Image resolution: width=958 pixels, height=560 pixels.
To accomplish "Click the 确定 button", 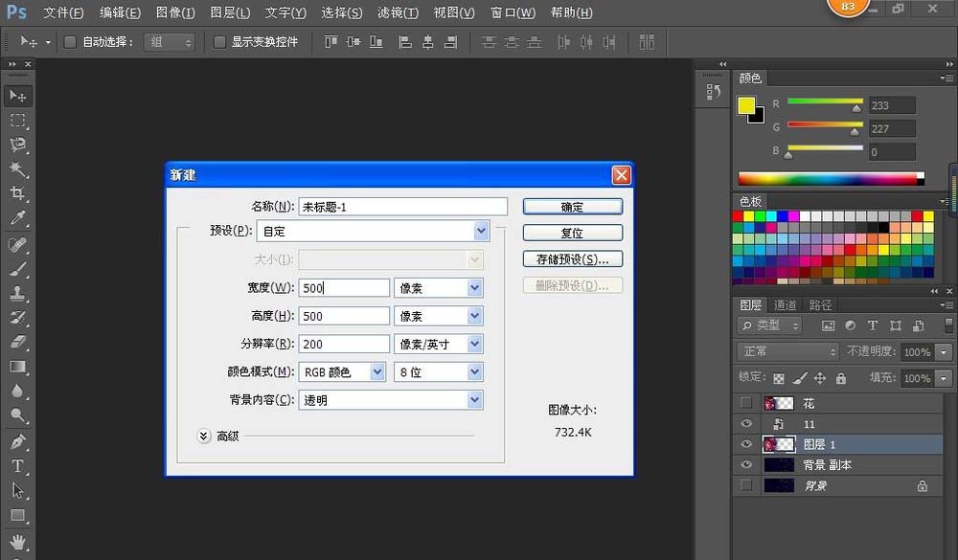I will tap(572, 206).
